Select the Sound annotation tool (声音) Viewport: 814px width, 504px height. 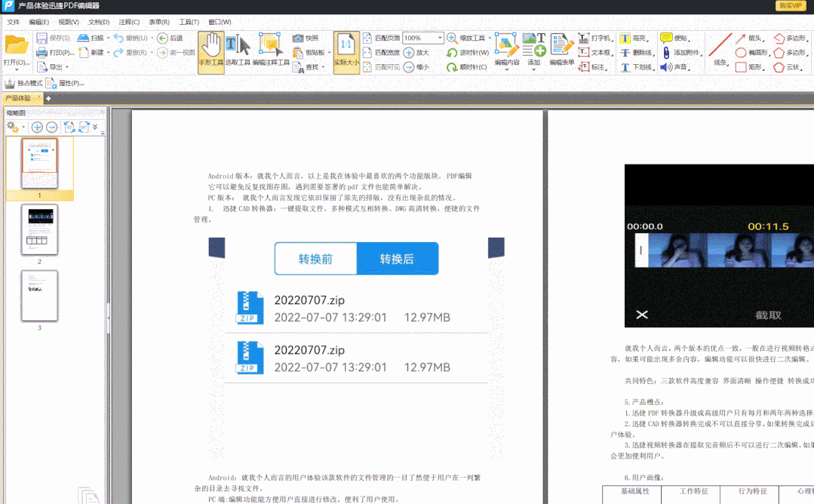(674, 67)
